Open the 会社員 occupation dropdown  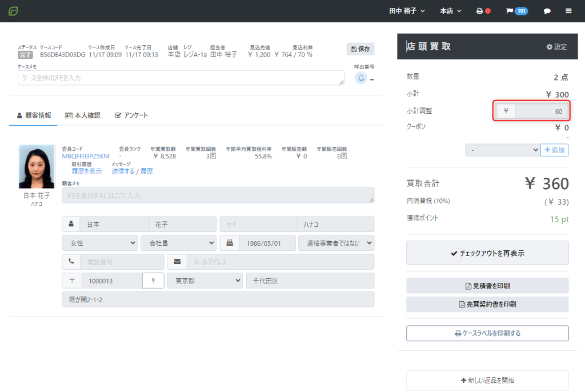(x=178, y=243)
